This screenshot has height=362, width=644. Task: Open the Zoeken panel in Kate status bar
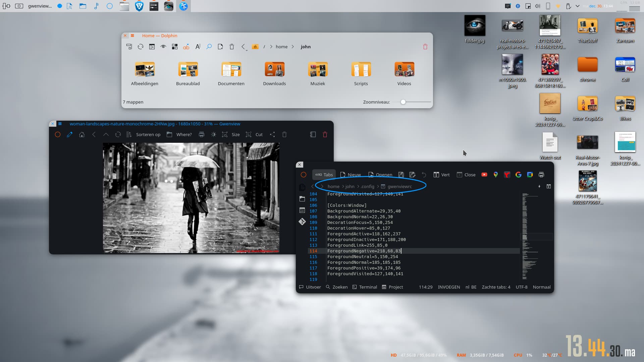pyautogui.click(x=336, y=287)
